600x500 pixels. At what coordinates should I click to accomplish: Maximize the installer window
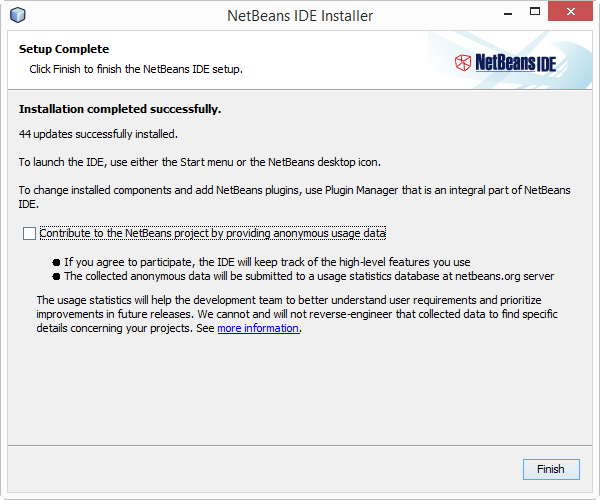[x=535, y=11]
